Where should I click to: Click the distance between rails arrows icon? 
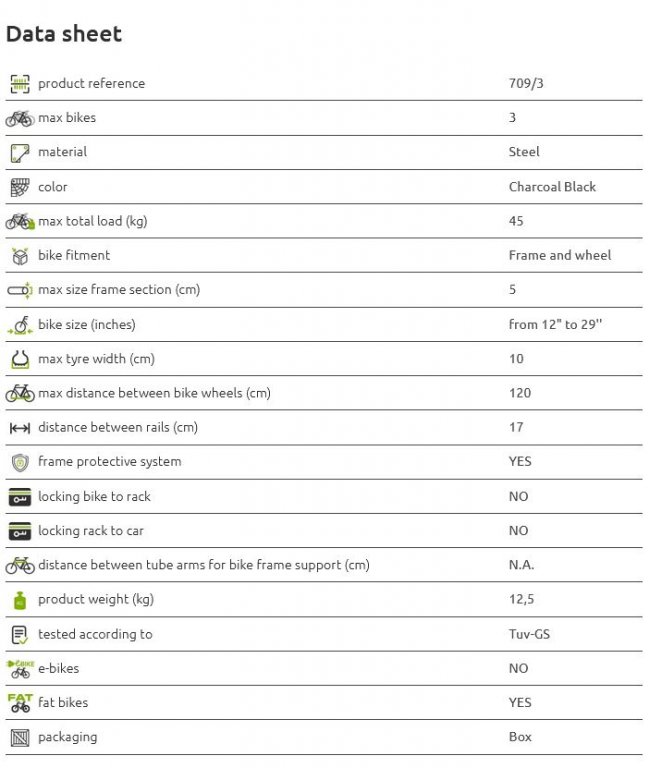pos(20,428)
